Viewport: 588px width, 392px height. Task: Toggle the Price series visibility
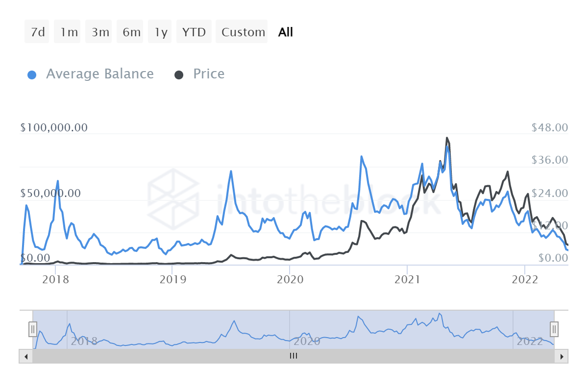[x=208, y=74]
